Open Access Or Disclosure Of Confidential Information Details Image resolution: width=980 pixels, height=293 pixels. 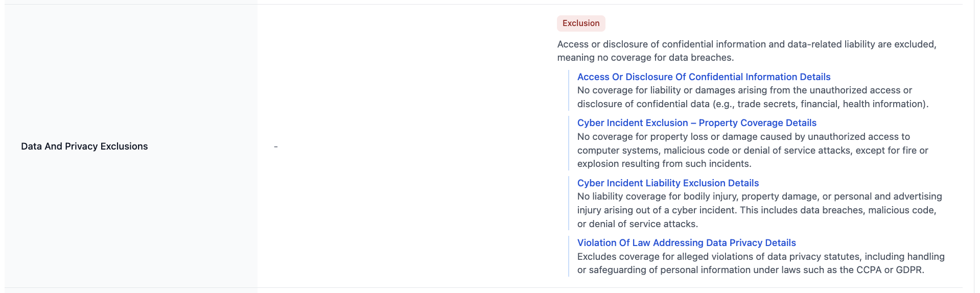pyautogui.click(x=704, y=77)
